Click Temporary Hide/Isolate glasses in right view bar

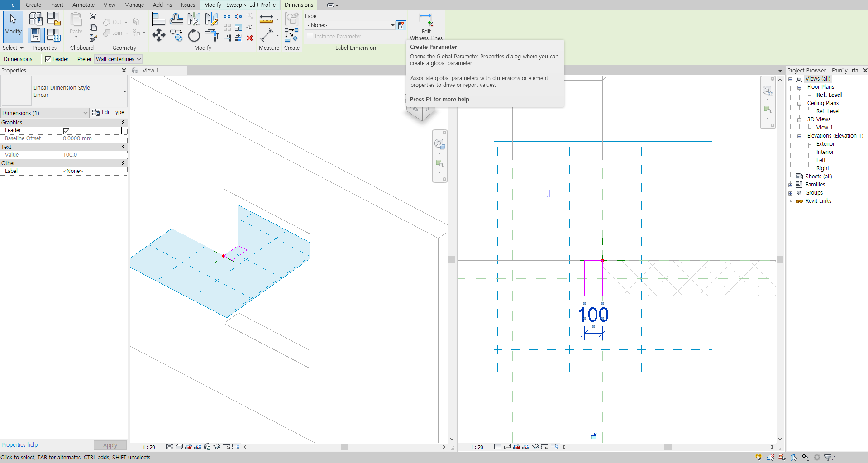click(535, 447)
